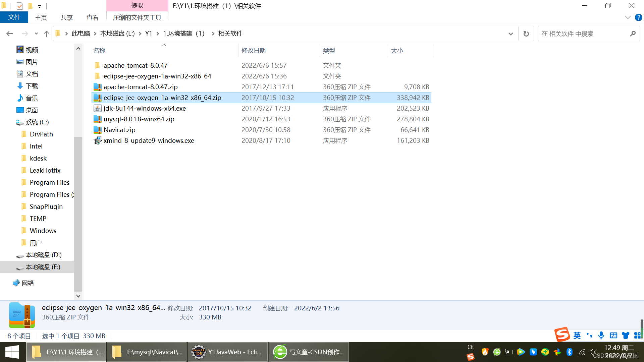Click the 提取 extract button
644x362 pixels.
point(137,5)
